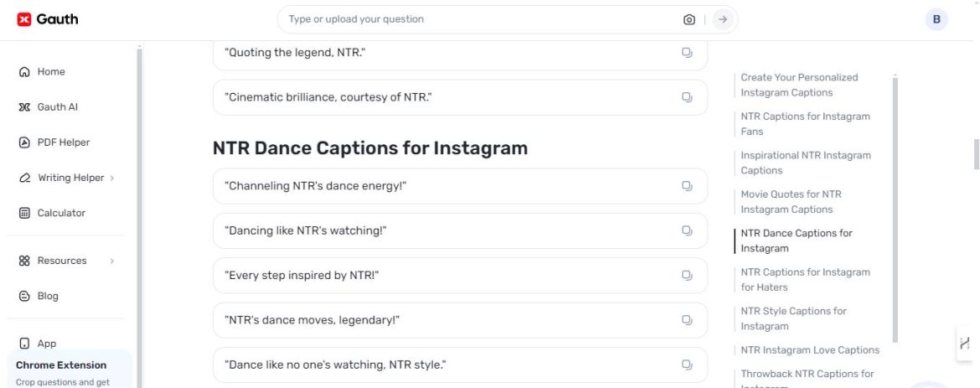Copy the "Quoting the legend, NTR." caption
The image size is (980, 388).
(x=687, y=53)
